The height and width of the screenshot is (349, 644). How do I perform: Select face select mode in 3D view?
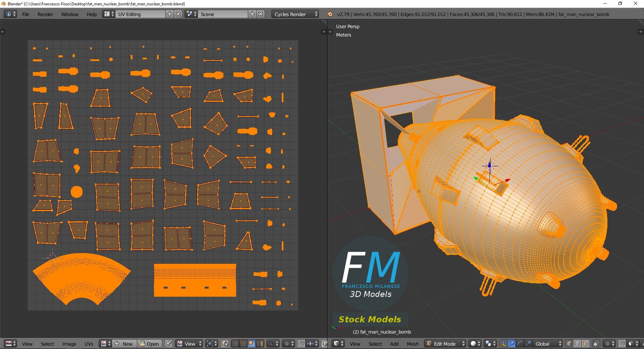tap(586, 344)
